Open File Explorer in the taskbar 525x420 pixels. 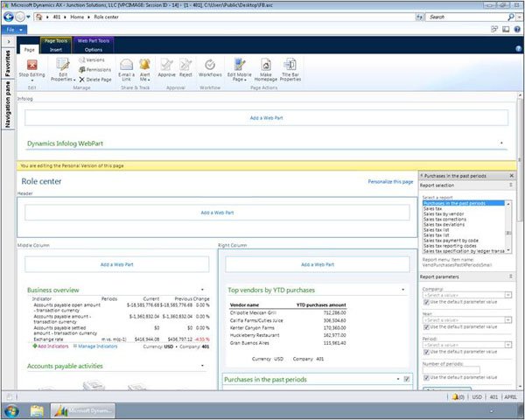[x=37, y=410]
